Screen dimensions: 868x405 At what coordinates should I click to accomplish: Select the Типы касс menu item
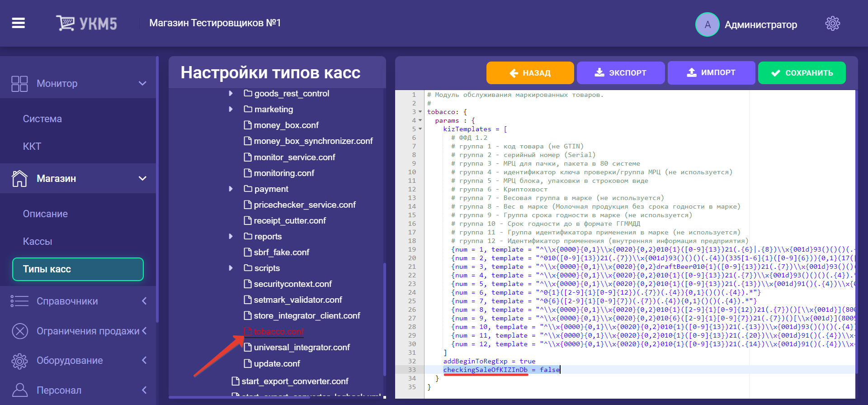[x=78, y=269]
